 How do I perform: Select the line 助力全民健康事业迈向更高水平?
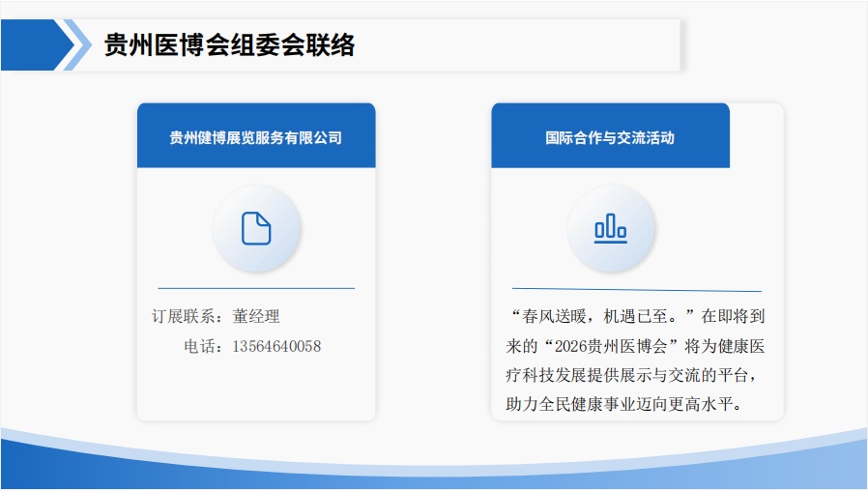click(623, 403)
